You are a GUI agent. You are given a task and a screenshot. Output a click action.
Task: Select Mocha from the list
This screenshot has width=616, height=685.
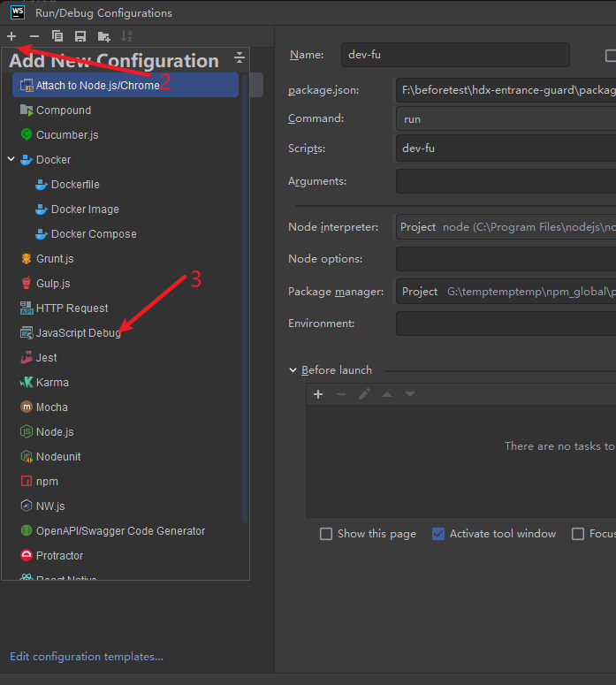coord(125,407)
